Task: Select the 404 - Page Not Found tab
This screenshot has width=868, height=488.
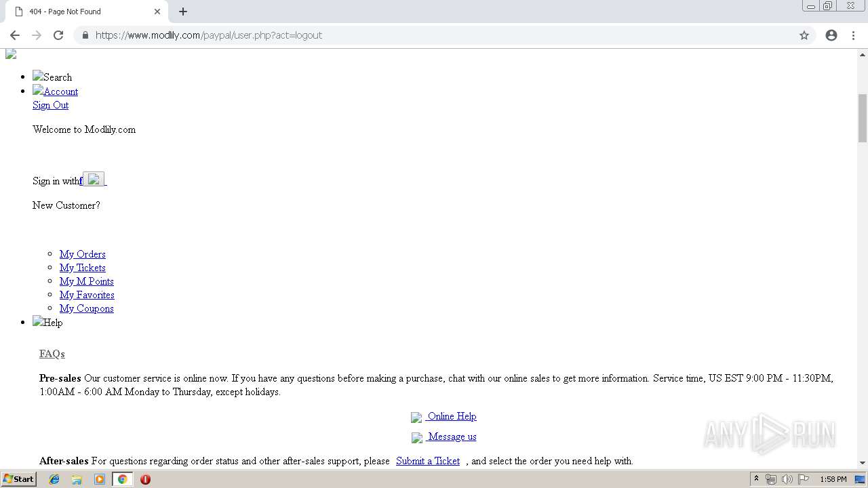Action: (85, 12)
